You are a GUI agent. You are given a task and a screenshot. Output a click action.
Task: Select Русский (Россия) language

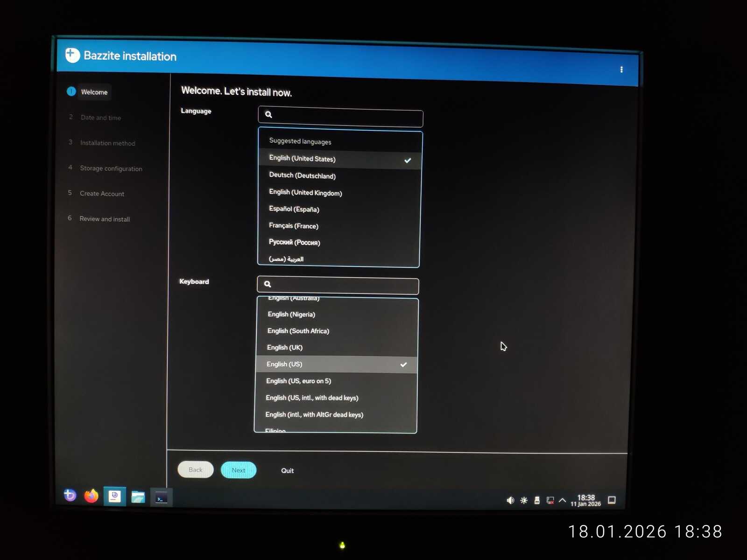coord(339,242)
